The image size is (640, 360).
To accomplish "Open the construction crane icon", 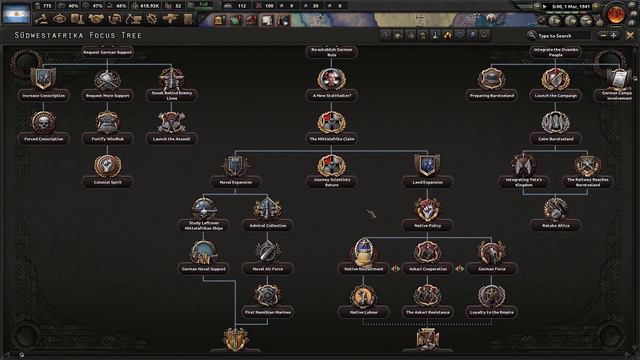I will click(134, 19).
